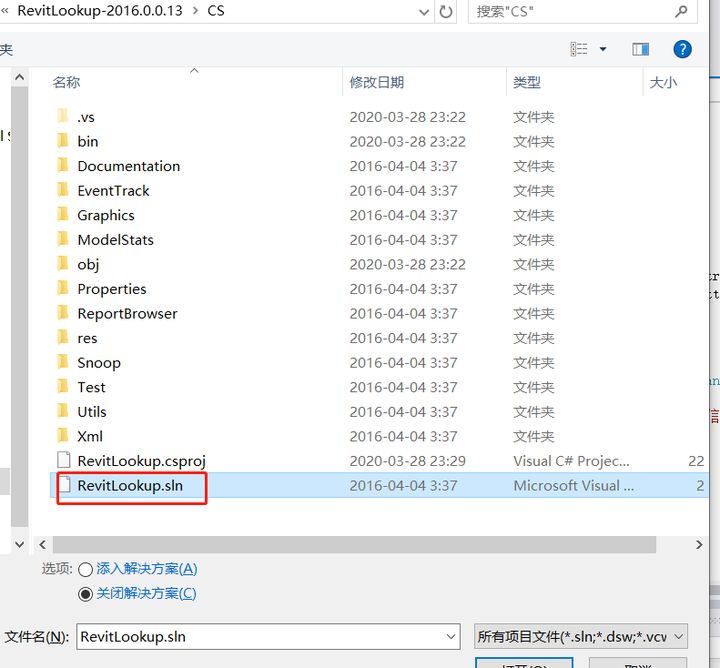The height and width of the screenshot is (668, 720).
Task: Select the Snoop folder name
Action: [x=99, y=363]
